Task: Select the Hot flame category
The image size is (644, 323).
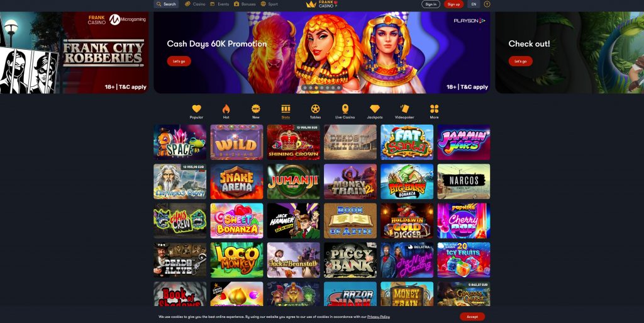Action: tap(226, 111)
